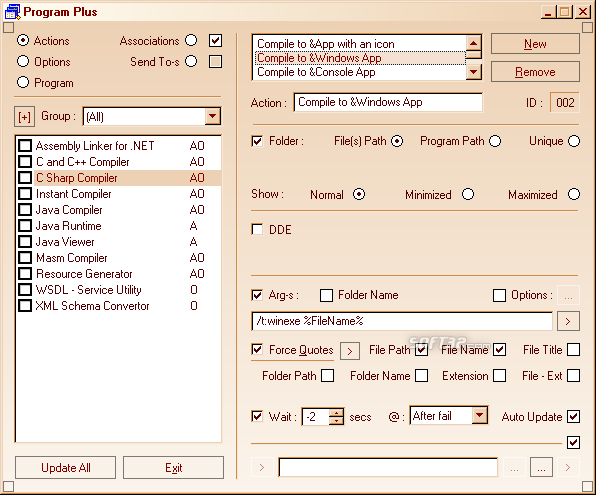Toggle the Auto Update checkbox
Image resolution: width=596 pixels, height=495 pixels.
tap(573, 417)
